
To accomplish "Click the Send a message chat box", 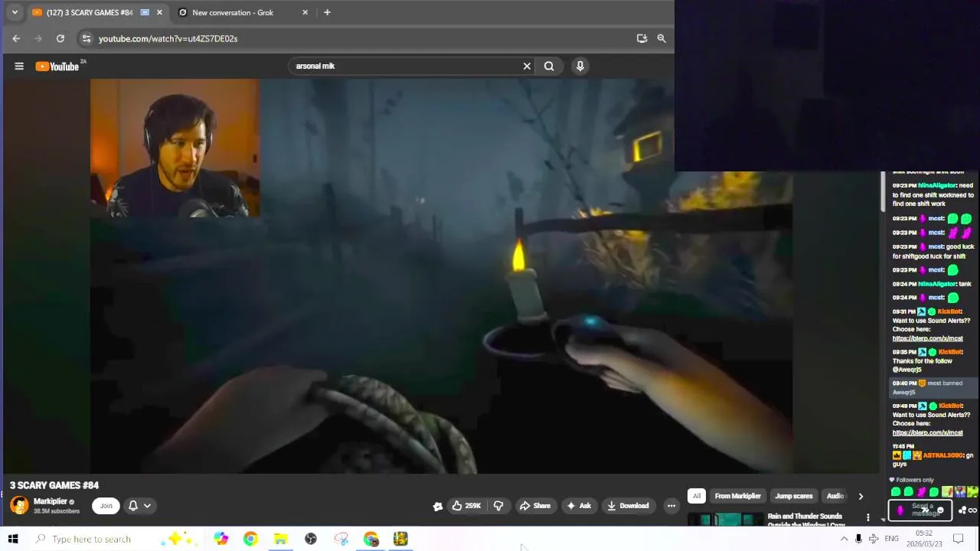I will click(x=920, y=510).
